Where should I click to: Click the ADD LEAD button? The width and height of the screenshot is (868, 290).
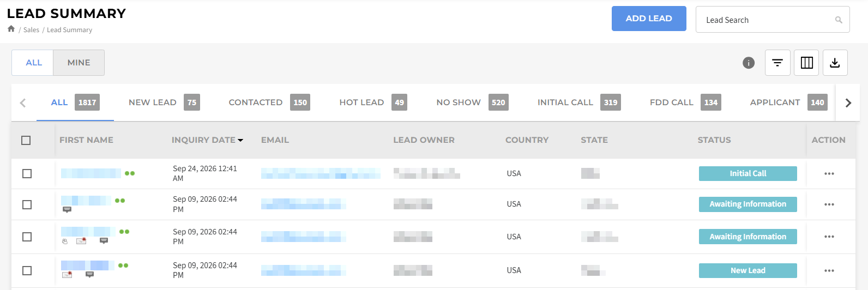[x=649, y=19]
